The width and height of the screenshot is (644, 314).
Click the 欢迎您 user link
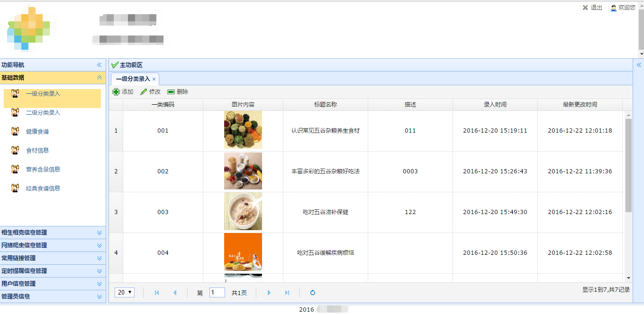click(627, 8)
